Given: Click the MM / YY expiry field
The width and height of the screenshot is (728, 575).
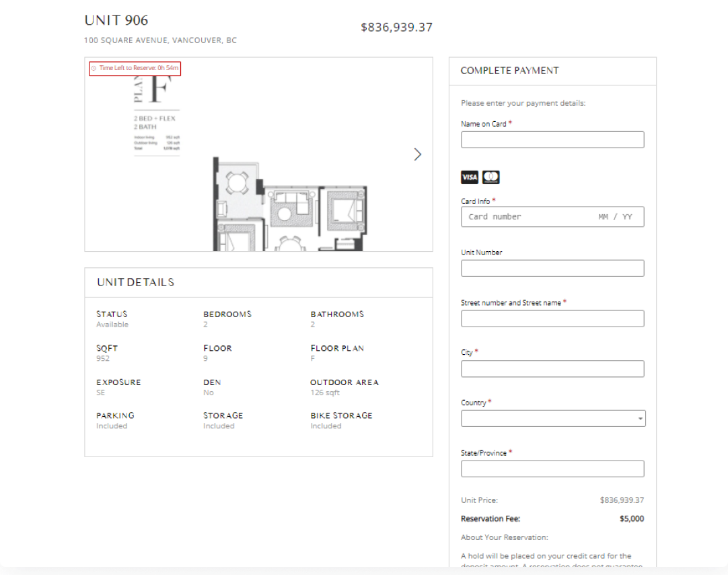Looking at the screenshot, I should [615, 217].
